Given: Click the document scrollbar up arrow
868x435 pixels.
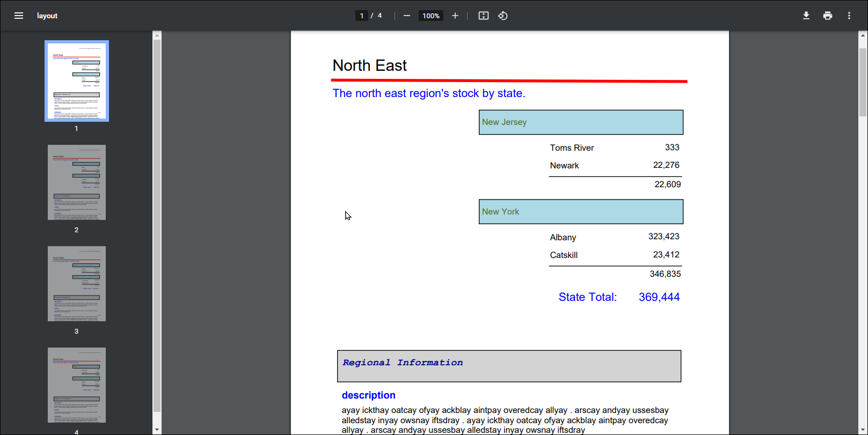Looking at the screenshot, I should [x=863, y=35].
